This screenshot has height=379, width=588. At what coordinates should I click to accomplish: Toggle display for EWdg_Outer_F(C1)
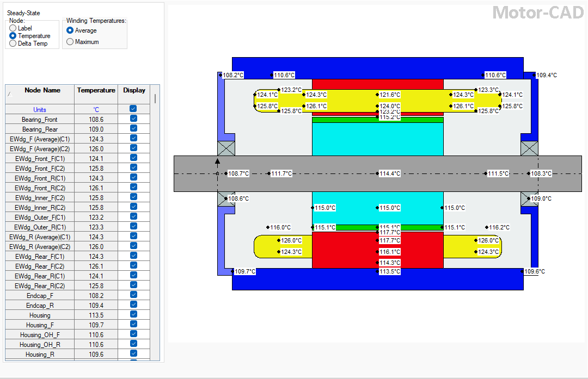point(133,216)
